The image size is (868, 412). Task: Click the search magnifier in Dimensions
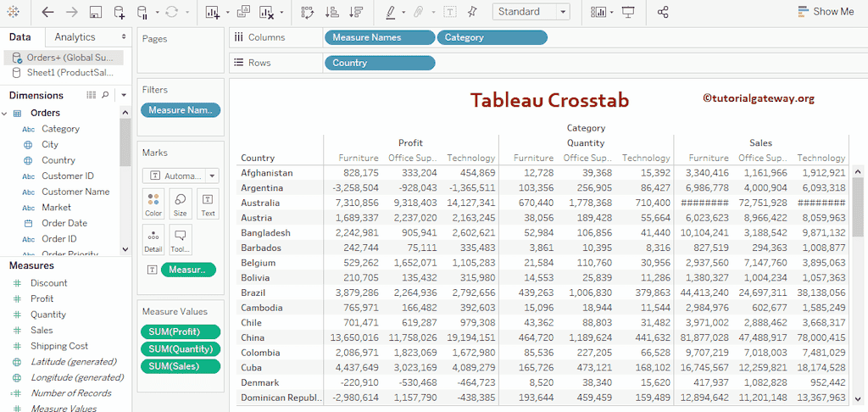(x=106, y=95)
